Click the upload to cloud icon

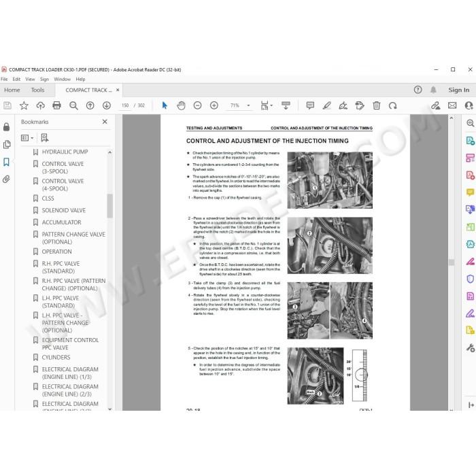40,105
